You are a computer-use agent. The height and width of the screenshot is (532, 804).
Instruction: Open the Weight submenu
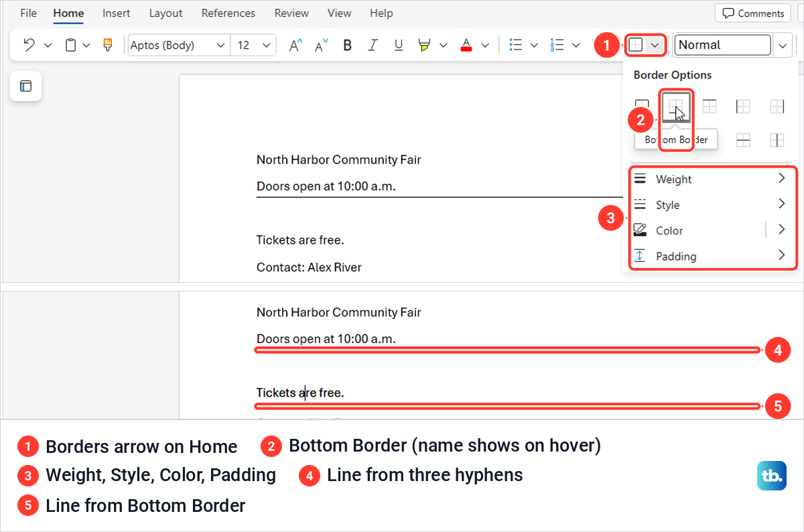710,179
